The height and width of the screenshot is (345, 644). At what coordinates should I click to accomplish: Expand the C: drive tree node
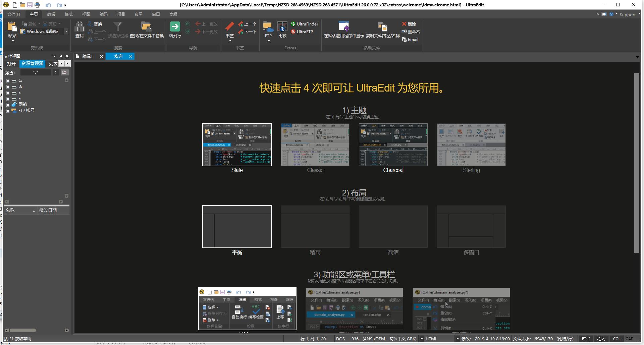(8, 81)
